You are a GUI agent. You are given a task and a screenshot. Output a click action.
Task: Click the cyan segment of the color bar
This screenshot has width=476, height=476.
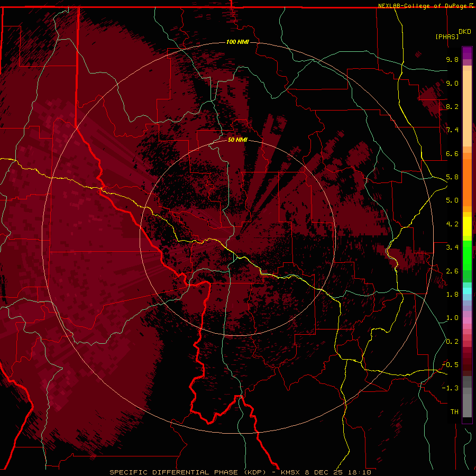467,290
